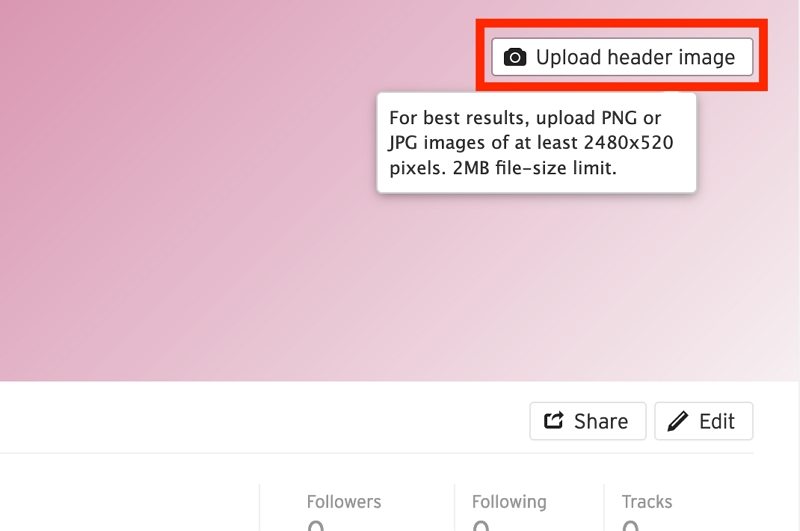Screen dimensions: 800x531
Task: Click the word Edit in the button
Action: click(x=717, y=421)
